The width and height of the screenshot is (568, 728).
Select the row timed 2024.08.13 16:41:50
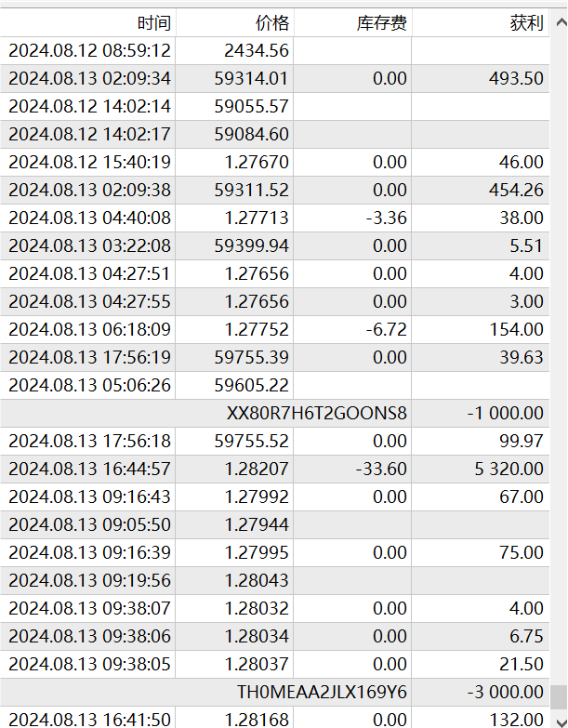pyautogui.click(x=89, y=719)
